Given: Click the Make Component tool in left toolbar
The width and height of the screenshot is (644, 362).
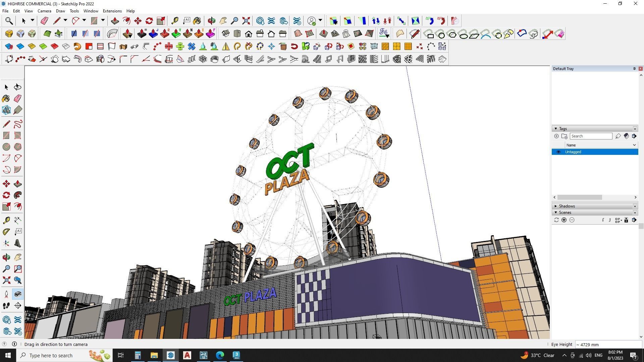Looking at the screenshot, I should coord(6,110).
